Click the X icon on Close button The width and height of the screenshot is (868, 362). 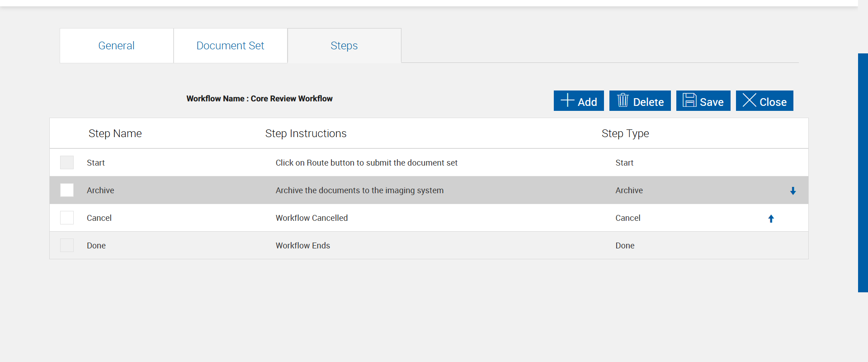pos(749,100)
